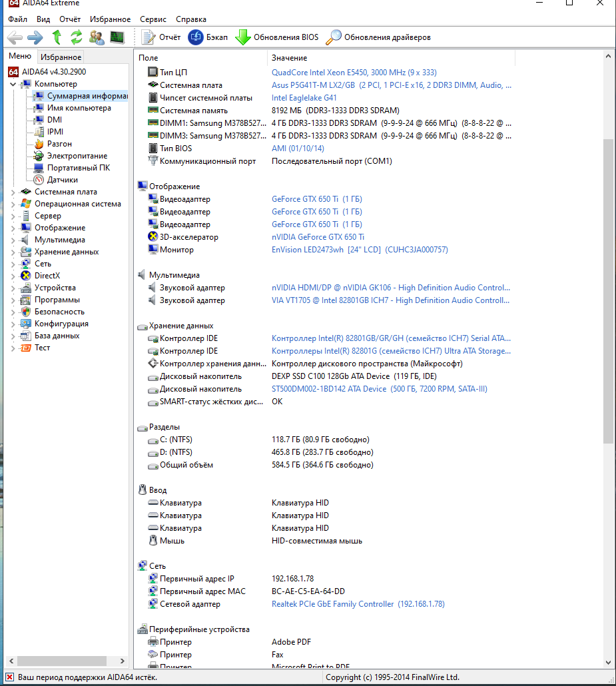The width and height of the screenshot is (616, 686).
Task: Open the Отчёт report toolbar button
Action: tap(162, 37)
